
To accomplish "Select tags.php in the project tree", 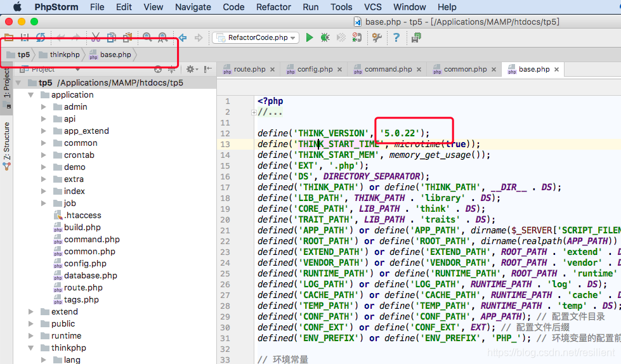I will [x=81, y=300].
